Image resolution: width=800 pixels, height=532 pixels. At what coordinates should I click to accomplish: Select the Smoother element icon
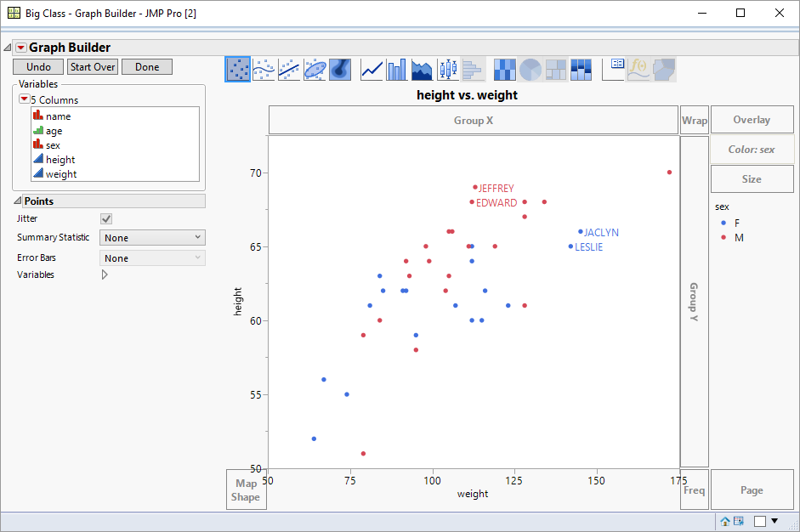click(264, 69)
